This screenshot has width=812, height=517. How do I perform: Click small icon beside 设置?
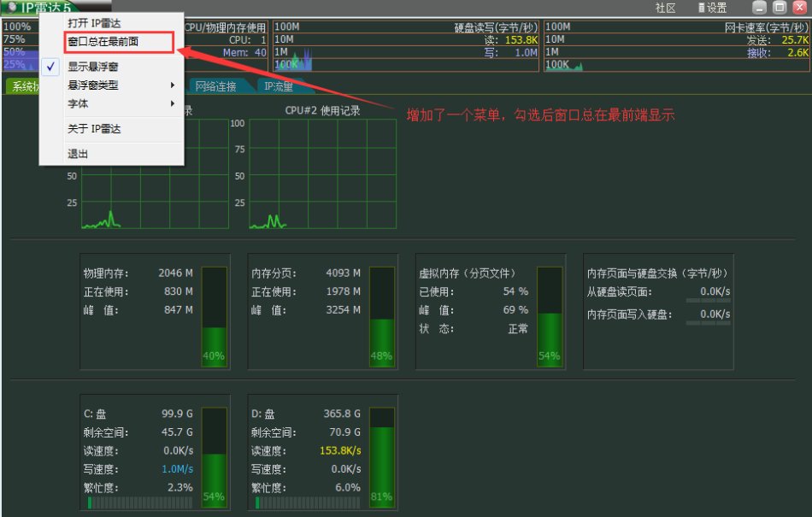[x=701, y=8]
